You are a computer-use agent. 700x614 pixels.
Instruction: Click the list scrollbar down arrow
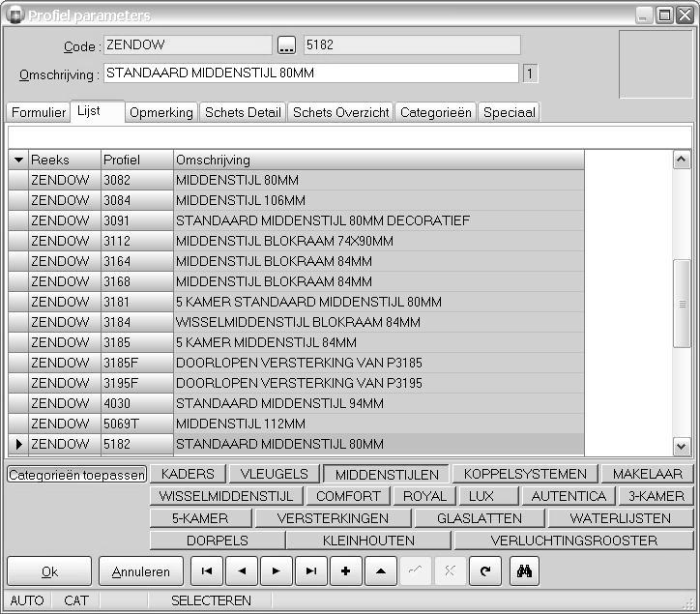tap(682, 446)
